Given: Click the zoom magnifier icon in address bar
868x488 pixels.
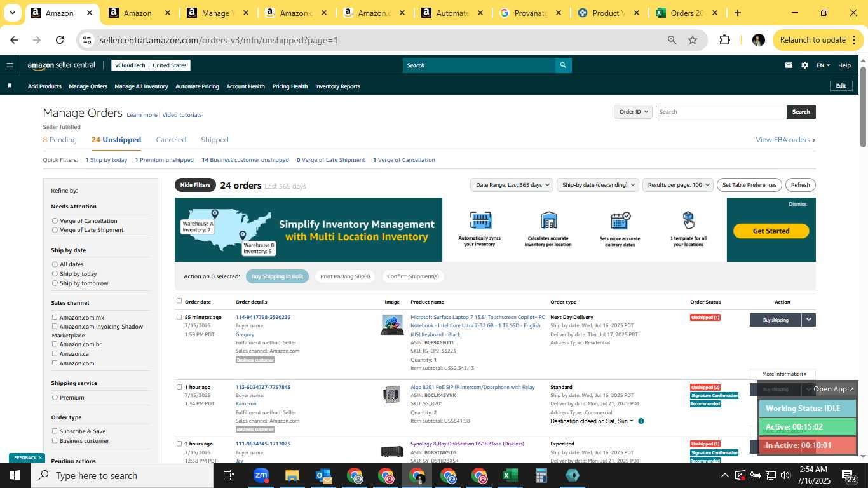Looking at the screenshot, I should (x=672, y=40).
